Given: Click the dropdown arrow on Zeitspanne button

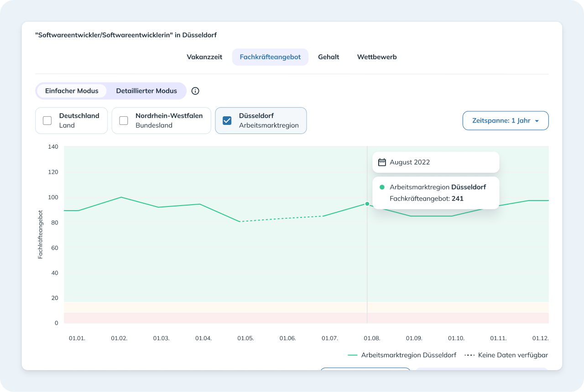Looking at the screenshot, I should (537, 121).
